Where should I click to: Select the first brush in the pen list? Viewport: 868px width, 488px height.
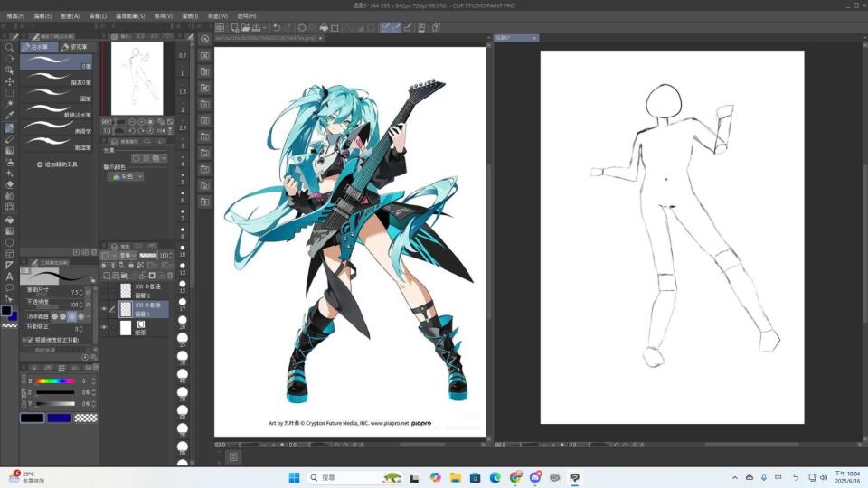pos(56,61)
